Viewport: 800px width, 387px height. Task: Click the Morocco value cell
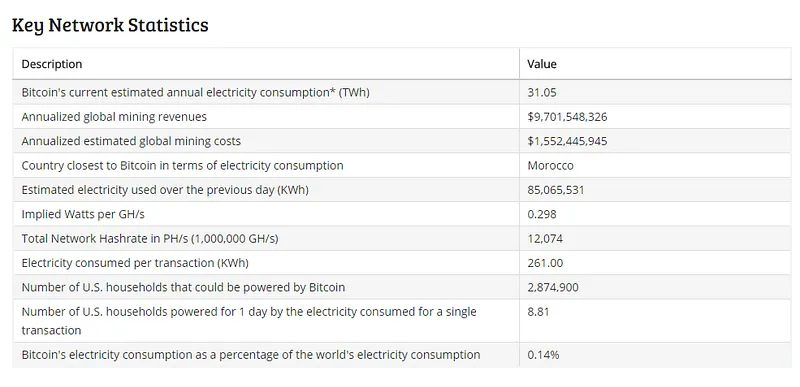tap(551, 166)
